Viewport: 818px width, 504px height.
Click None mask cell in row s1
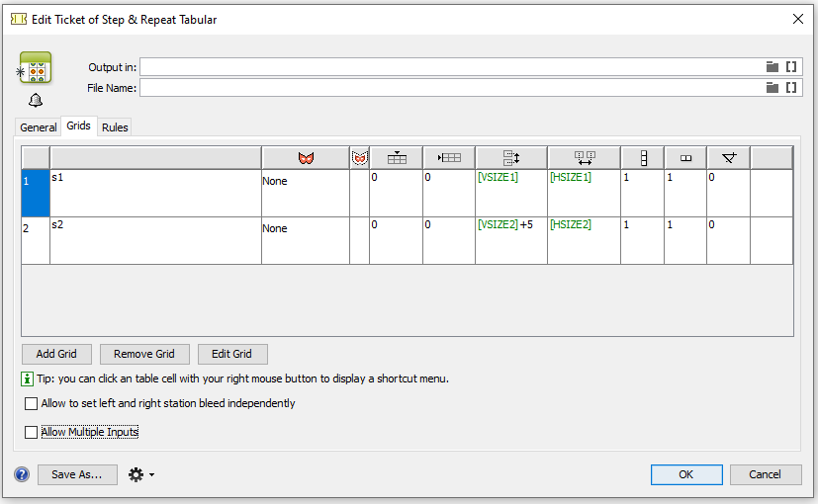coord(306,193)
